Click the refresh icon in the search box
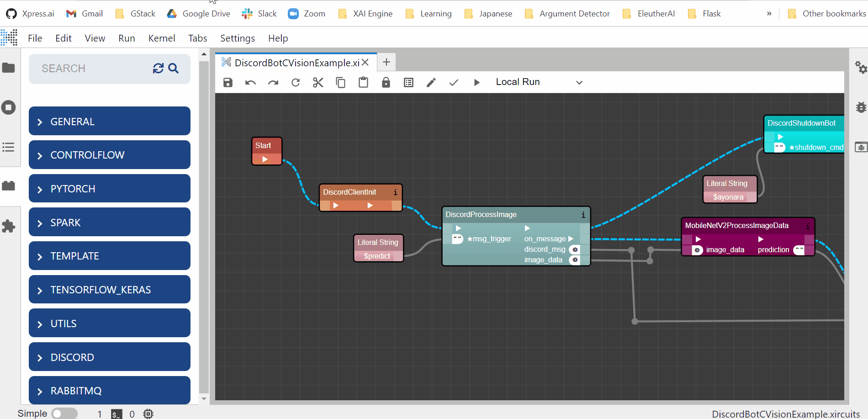This screenshot has height=419, width=868. 158,69
